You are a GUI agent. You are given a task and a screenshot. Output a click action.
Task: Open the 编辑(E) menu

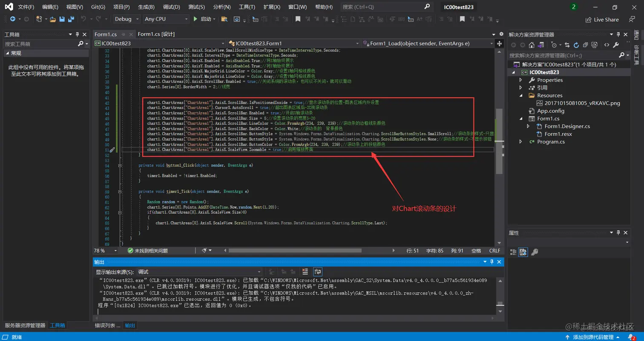point(50,7)
